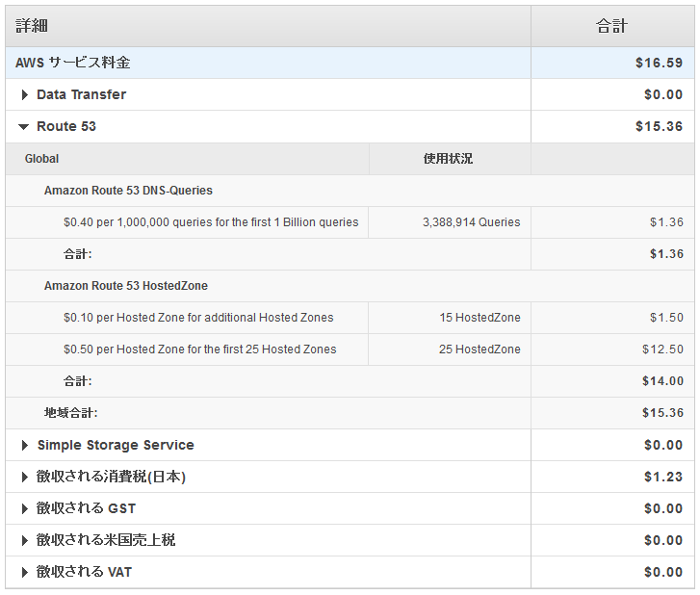Click the 15 HostedZone usage value
The height and width of the screenshot is (595, 700).
tap(480, 318)
